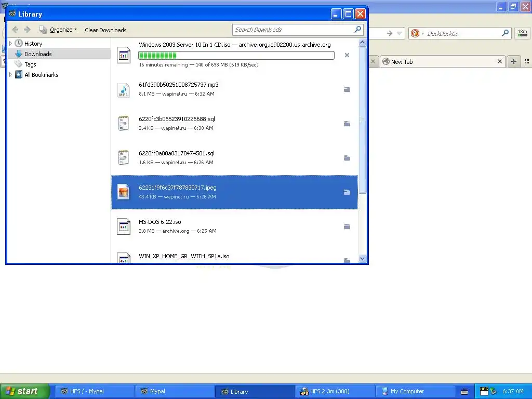Click the 18m downloads indicator in browser
This screenshot has height=399, width=532.
[523, 33]
